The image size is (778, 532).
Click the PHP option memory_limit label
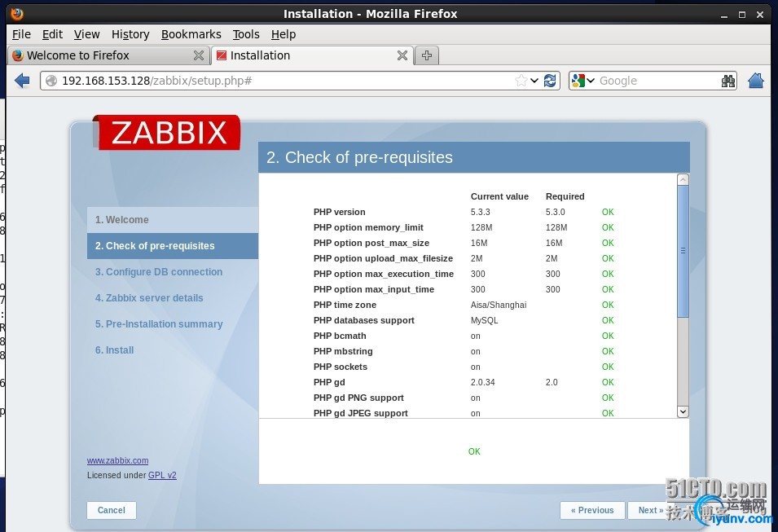click(369, 227)
